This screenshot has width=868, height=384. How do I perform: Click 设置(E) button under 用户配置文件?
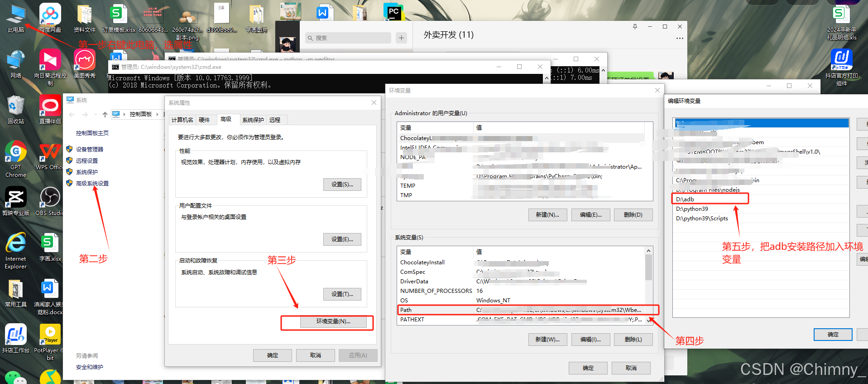pos(342,239)
